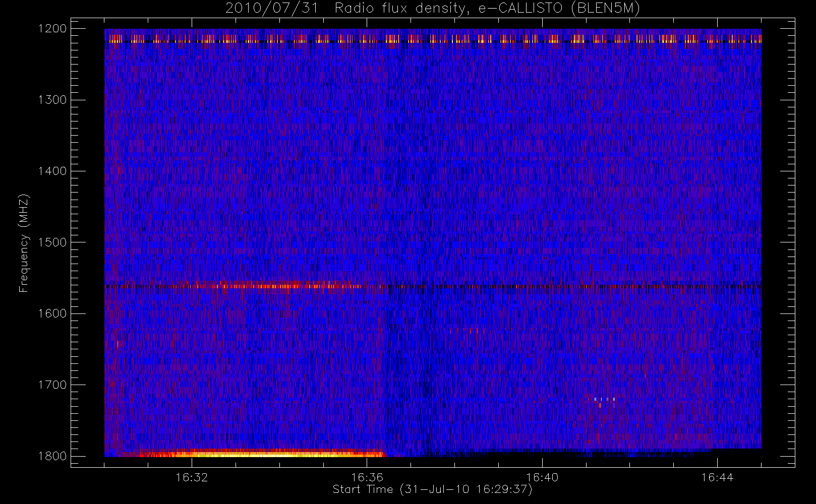816x504 pixels.
Task: Click the '1800' frequency axis label
Action: pos(52,456)
